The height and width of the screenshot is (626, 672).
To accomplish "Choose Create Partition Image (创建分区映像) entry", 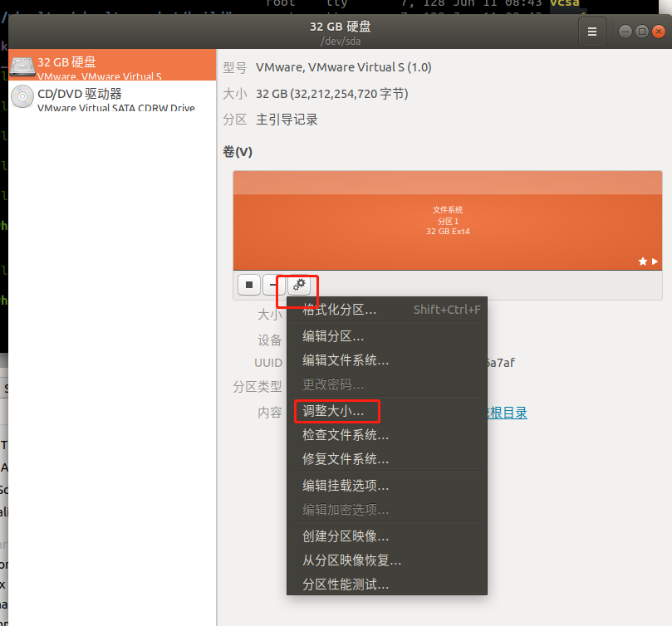I will [386, 536].
